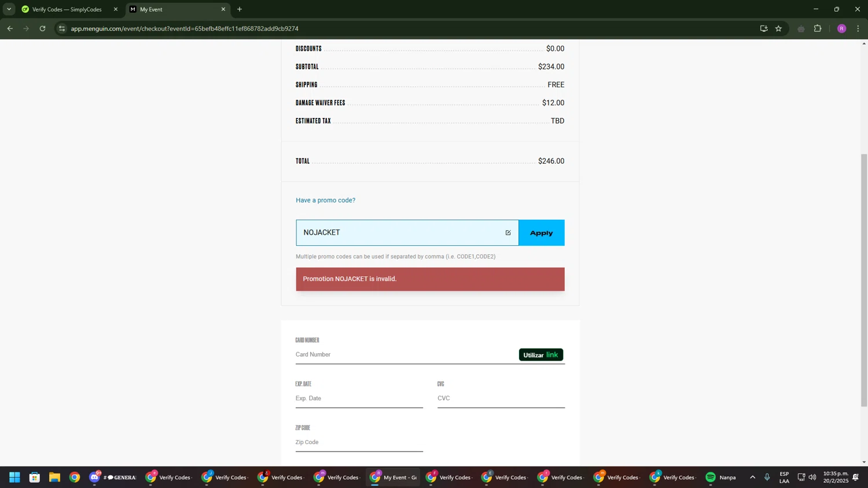
Task: Switch to My Event taskbar window
Action: coord(393,478)
